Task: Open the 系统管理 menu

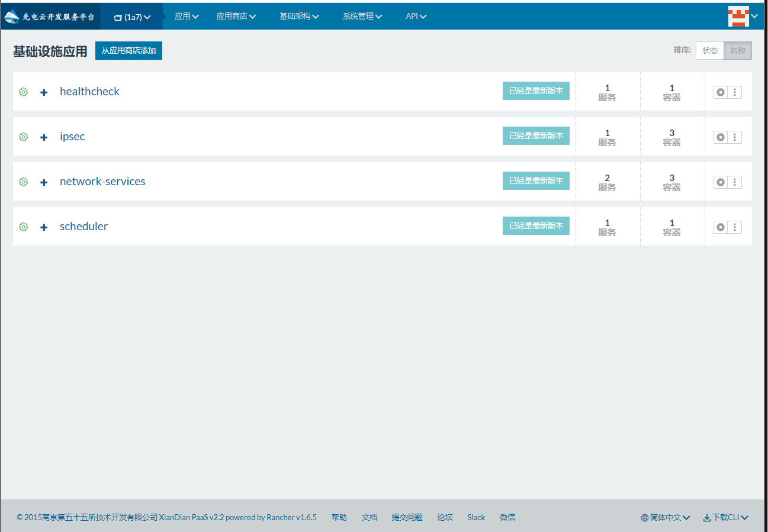Action: point(362,17)
